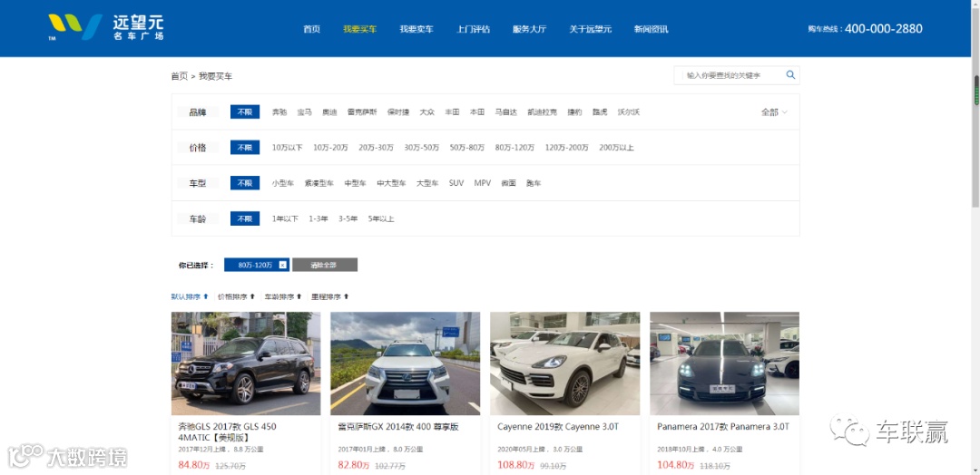980x475 pixels.
Task: Click the 清除全部 button
Action: [x=325, y=265]
